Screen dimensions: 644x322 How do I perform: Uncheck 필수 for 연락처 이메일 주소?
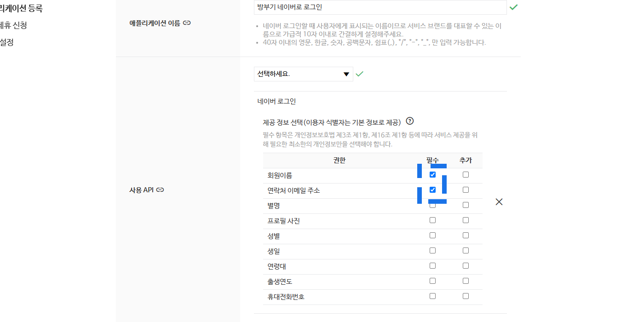(x=432, y=190)
